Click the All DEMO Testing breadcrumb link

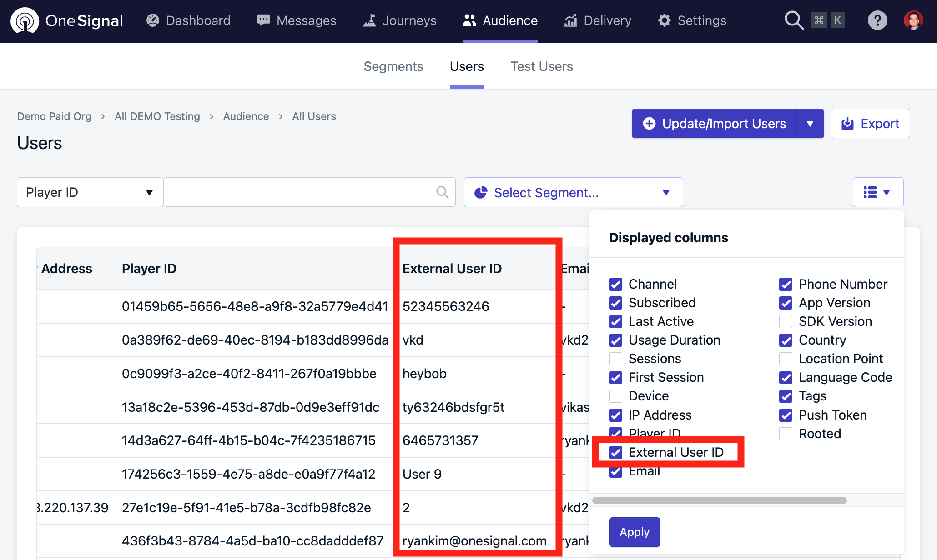pyautogui.click(x=157, y=116)
